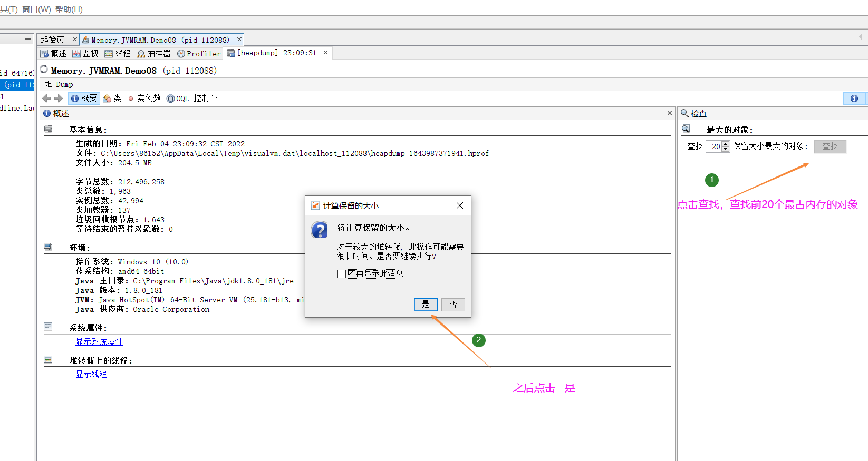The height and width of the screenshot is (461, 868).
Task: Click the 最大的对象 section icon
Action: (x=686, y=129)
